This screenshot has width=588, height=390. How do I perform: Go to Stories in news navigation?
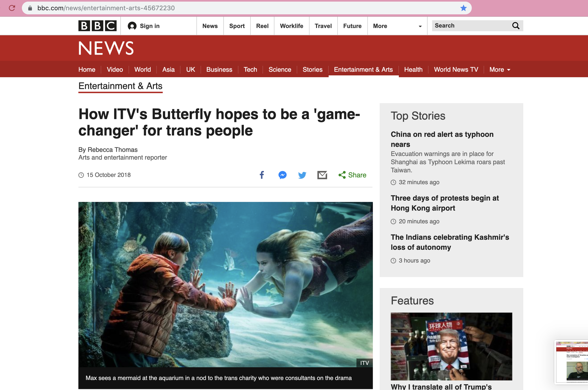(x=312, y=70)
